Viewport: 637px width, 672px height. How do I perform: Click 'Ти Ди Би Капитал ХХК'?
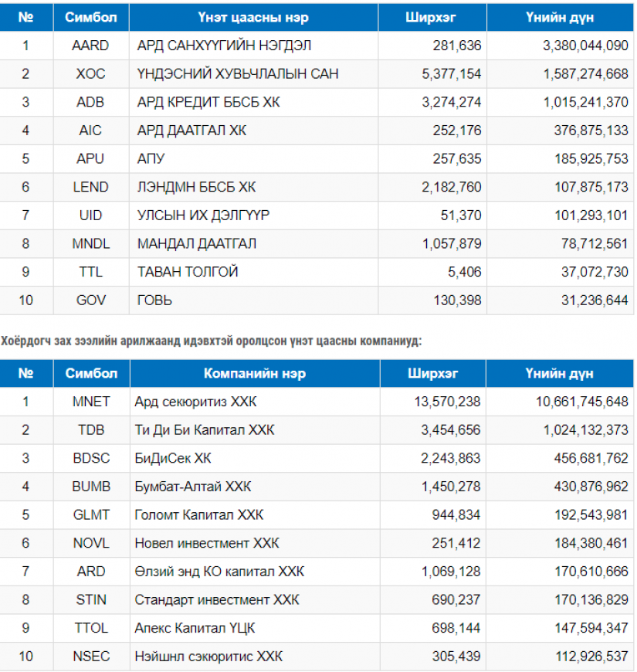tap(205, 430)
